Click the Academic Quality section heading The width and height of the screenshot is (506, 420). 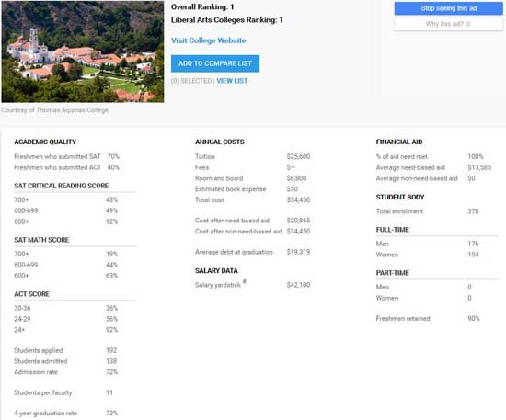[45, 142]
